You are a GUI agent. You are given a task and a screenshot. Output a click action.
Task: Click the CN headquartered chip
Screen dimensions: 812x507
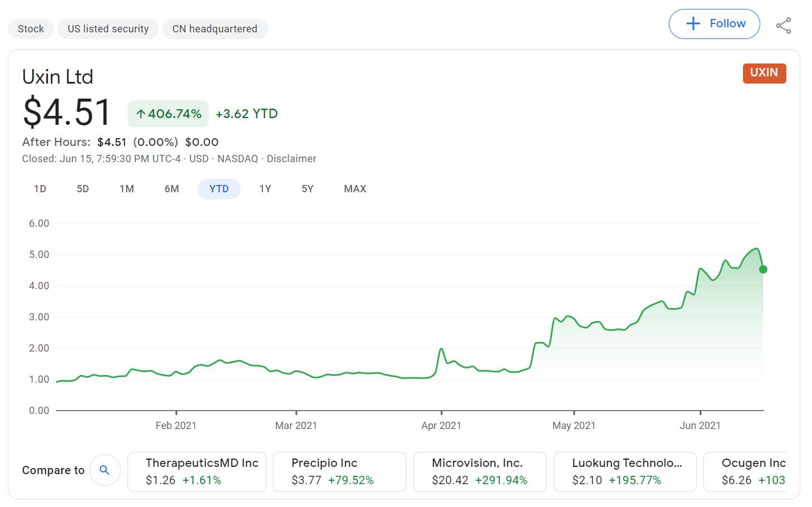coord(214,28)
